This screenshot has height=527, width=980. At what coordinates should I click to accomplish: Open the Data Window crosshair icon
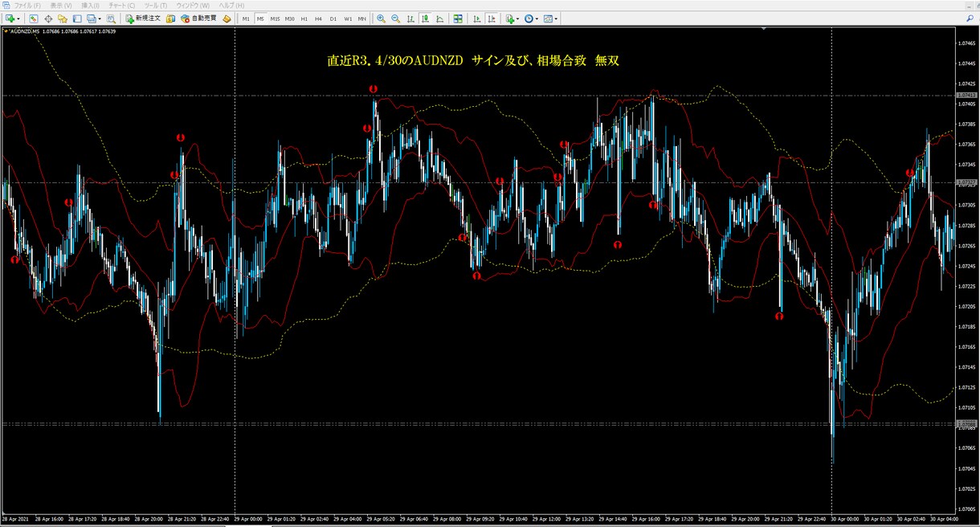click(48, 18)
